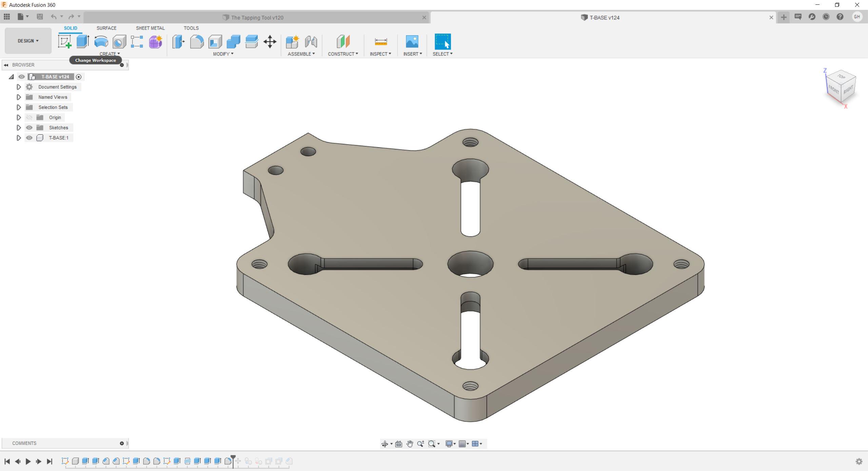Activate the Extrude tool
The height and width of the screenshot is (471, 868).
[x=82, y=41]
